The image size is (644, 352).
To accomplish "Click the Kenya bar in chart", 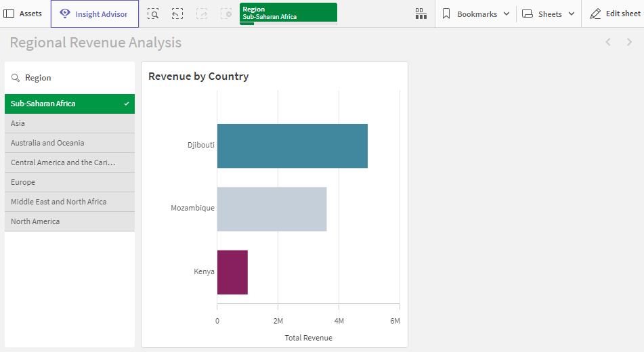I will point(232,272).
